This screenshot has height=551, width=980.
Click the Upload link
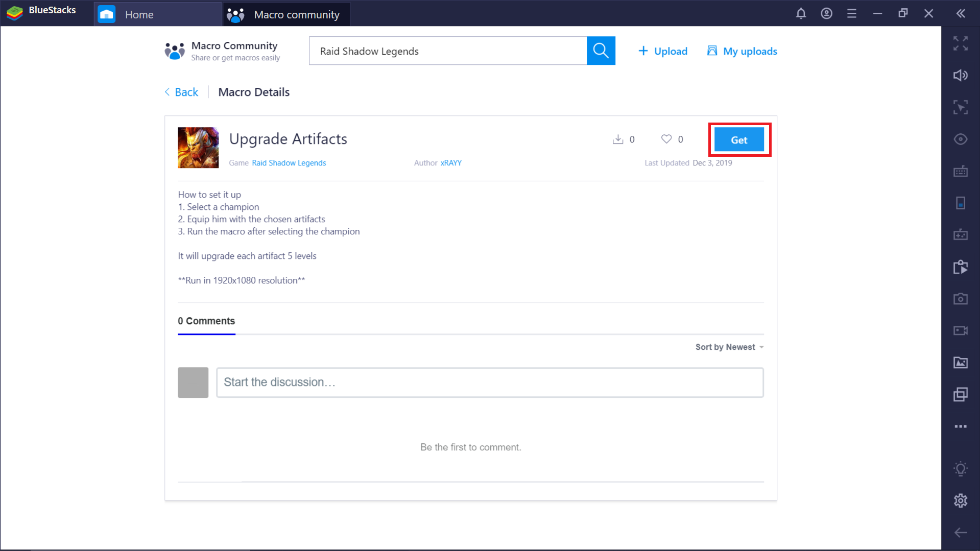click(663, 51)
